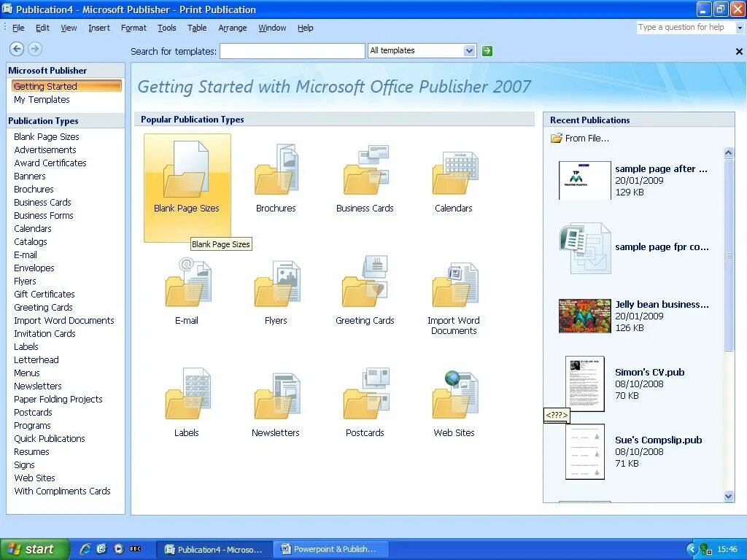Click the From File folder icon
The image size is (747, 560).
[x=556, y=138]
